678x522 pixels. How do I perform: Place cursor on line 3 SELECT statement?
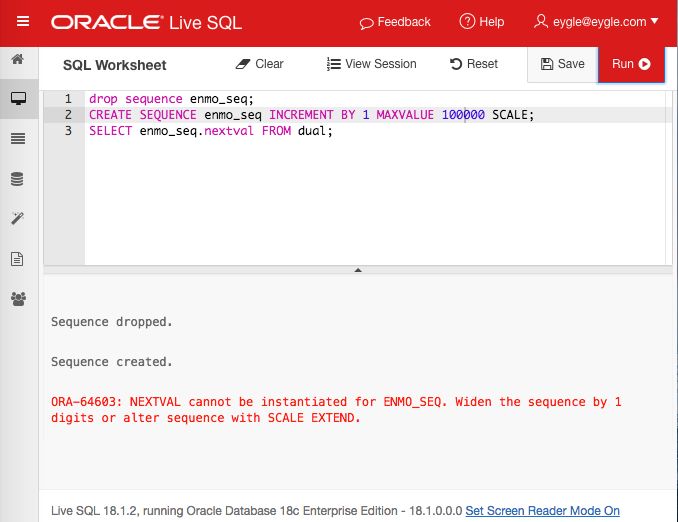click(x=210, y=131)
